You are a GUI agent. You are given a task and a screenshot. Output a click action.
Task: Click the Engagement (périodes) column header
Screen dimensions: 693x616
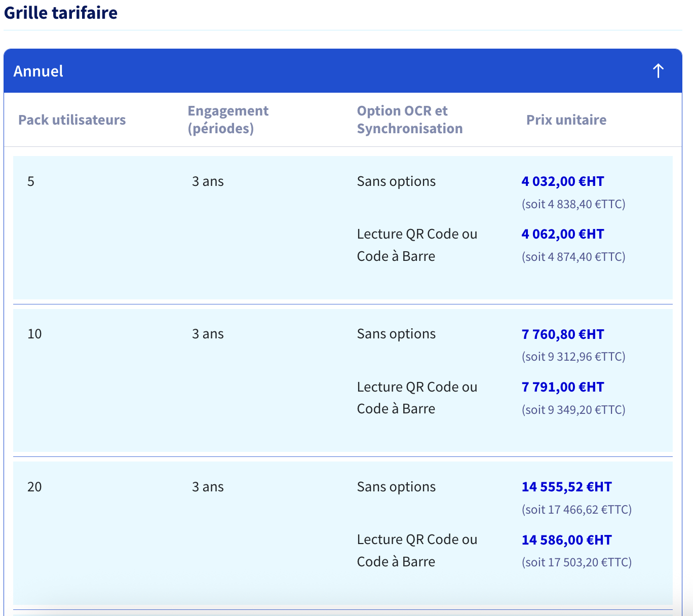coord(228,120)
